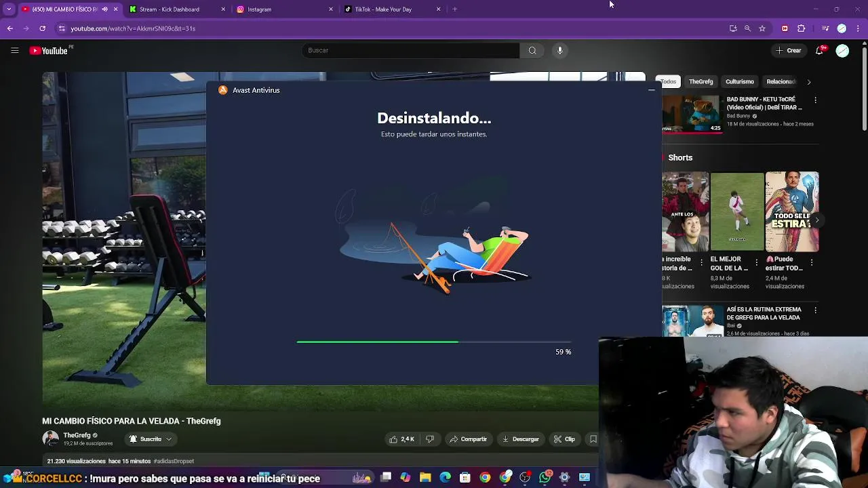This screenshot has height=488, width=868.
Task: Click the Descargar download button
Action: click(x=520, y=439)
